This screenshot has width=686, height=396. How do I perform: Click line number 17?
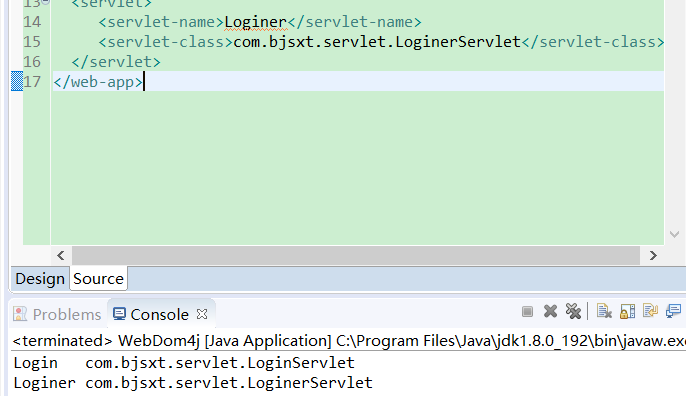32,82
